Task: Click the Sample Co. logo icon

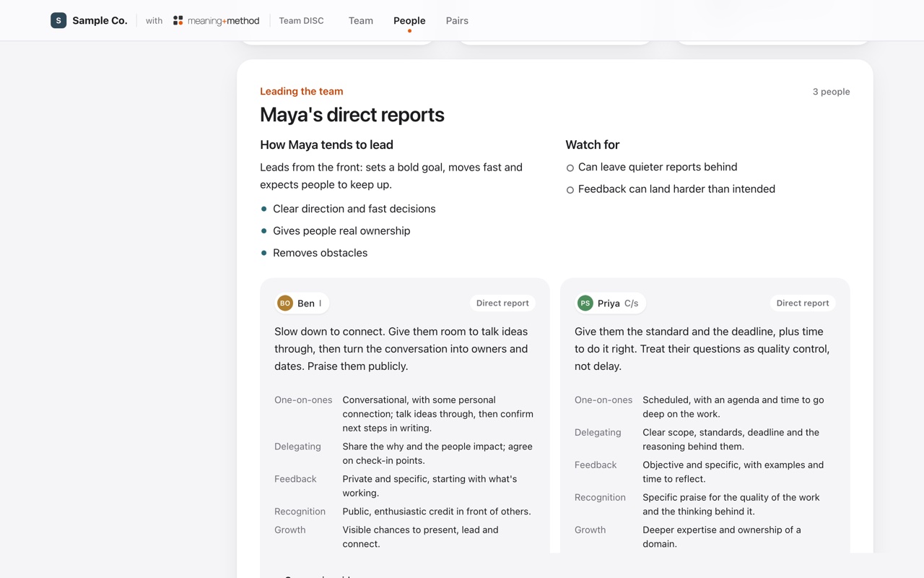Action: click(58, 20)
